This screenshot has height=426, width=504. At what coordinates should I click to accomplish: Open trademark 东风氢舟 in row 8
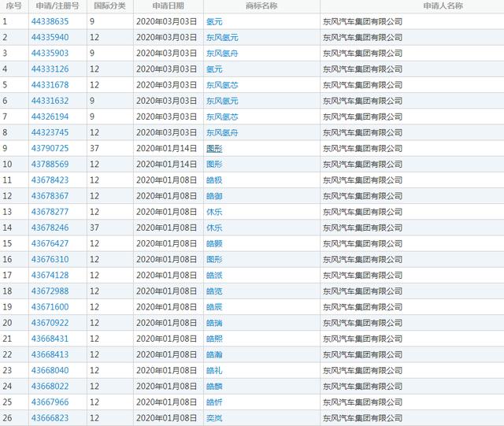tap(222, 132)
